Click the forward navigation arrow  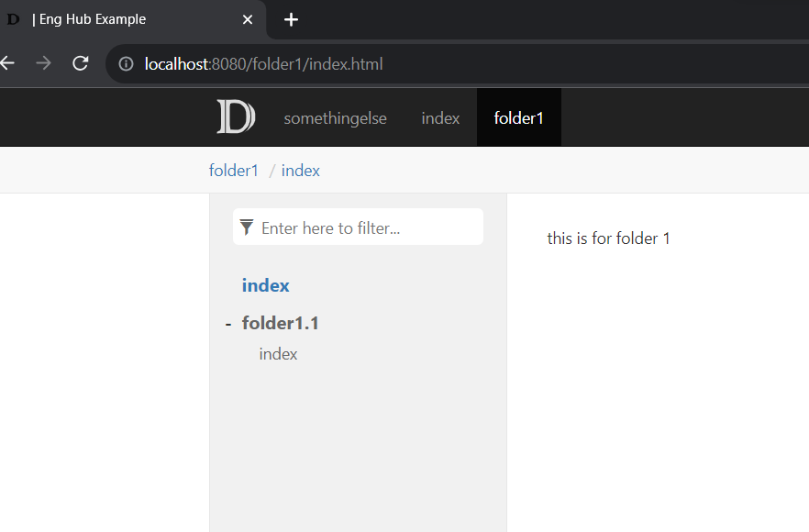click(x=43, y=64)
